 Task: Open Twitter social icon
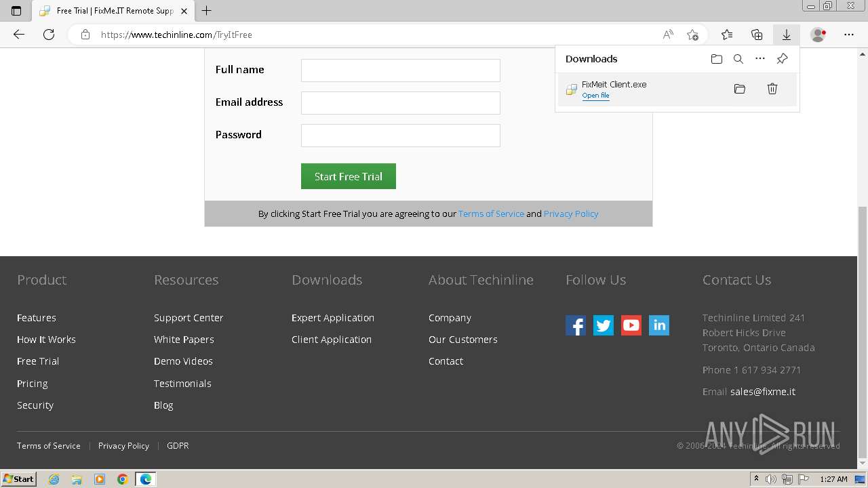point(604,325)
